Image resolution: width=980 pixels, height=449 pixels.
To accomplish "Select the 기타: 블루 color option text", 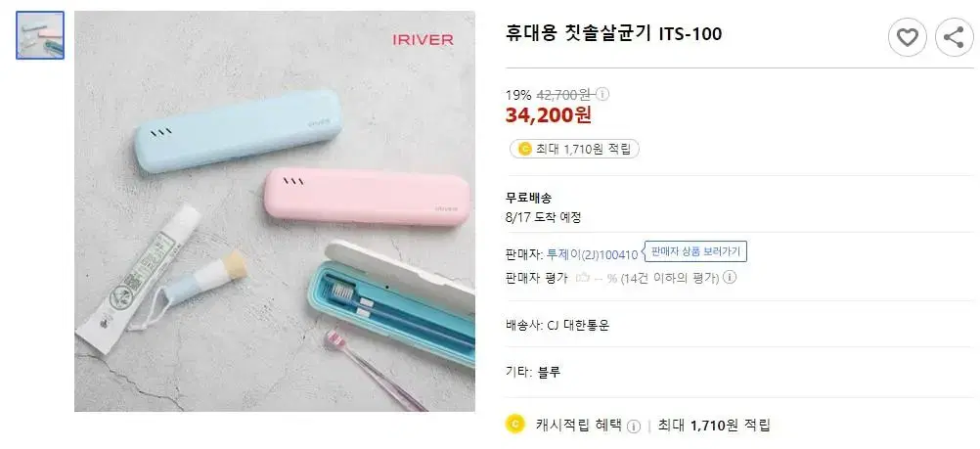I will tap(533, 372).
